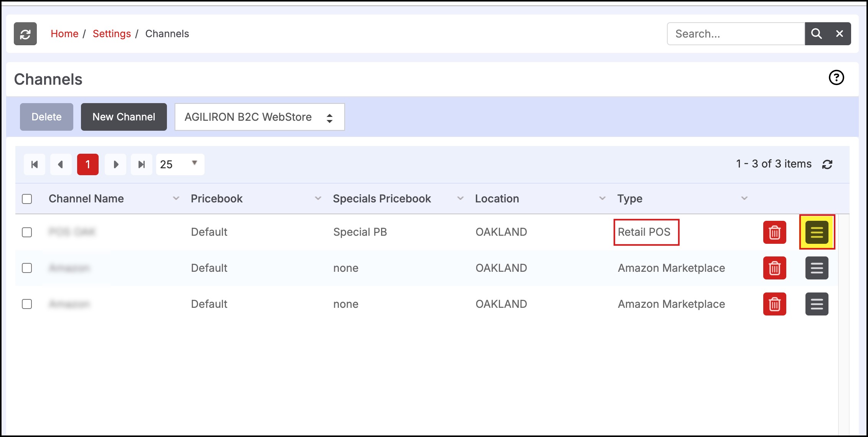Go to the first page of results
Viewport: 868px width, 437px height.
click(x=35, y=164)
